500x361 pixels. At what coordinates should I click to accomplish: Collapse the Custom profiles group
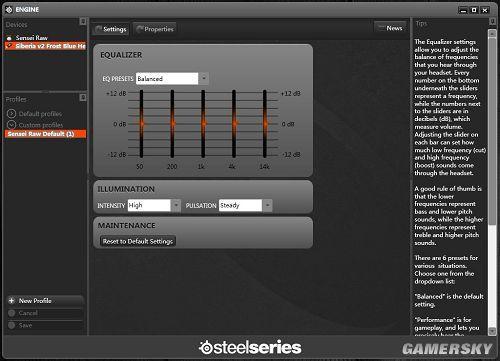(11, 124)
